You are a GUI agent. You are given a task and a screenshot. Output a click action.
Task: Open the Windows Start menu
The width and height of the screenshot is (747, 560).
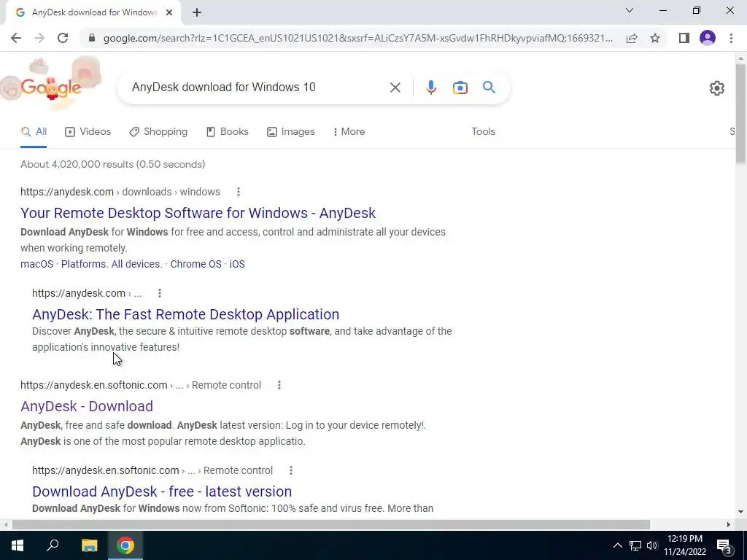[x=18, y=545]
